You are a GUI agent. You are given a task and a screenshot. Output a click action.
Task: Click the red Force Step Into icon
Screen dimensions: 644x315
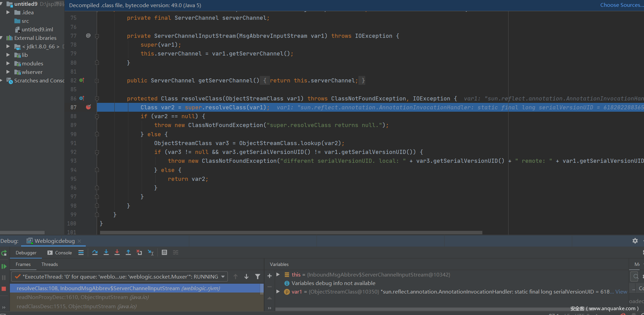click(117, 252)
